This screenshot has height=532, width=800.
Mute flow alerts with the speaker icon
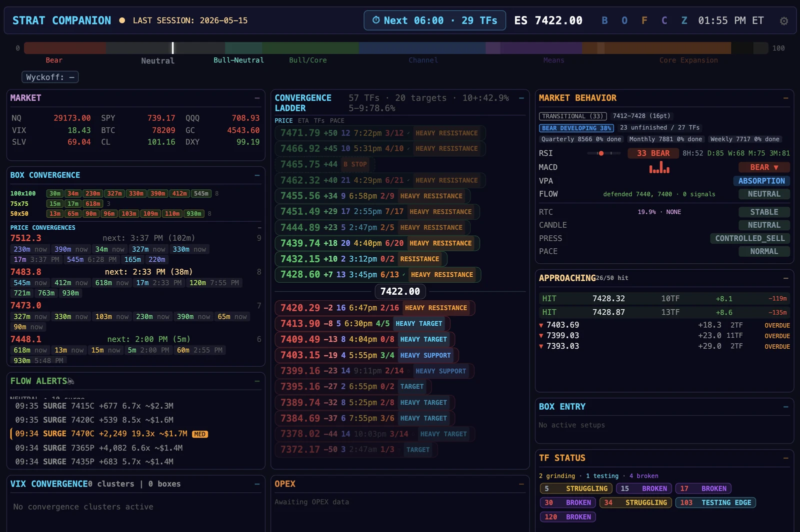(70, 381)
